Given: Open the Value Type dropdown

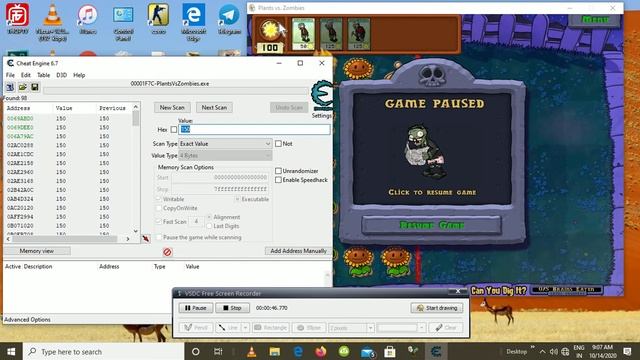Looking at the screenshot, I should (225, 156).
